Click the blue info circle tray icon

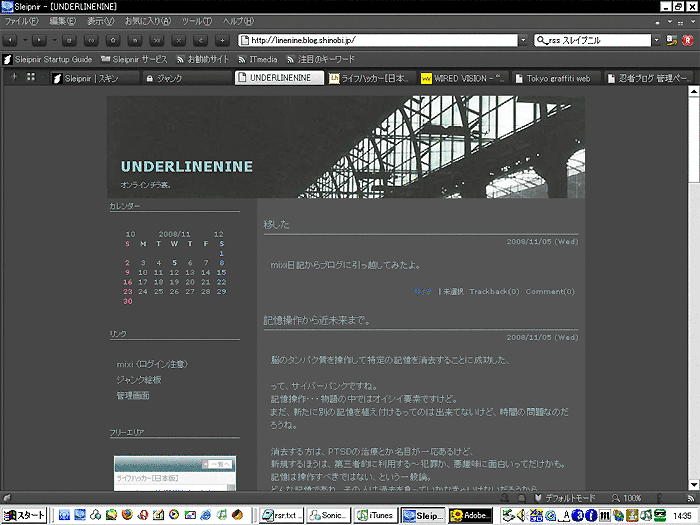591,516
